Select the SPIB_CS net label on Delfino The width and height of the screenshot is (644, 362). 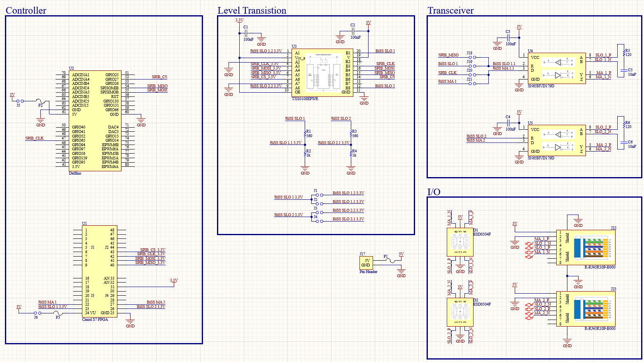[x=159, y=77]
